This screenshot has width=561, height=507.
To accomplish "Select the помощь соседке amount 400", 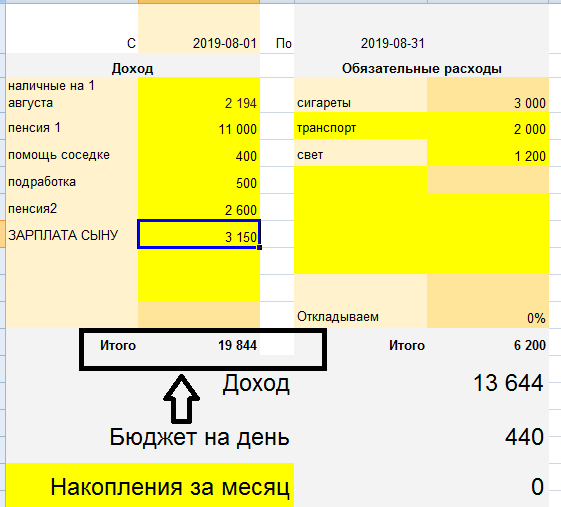I will 199,153.
